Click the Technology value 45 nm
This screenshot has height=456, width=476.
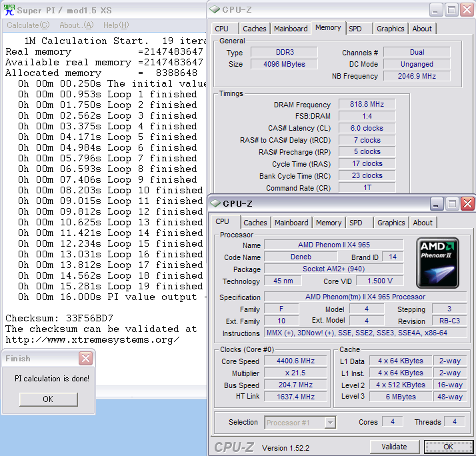pyautogui.click(x=283, y=281)
